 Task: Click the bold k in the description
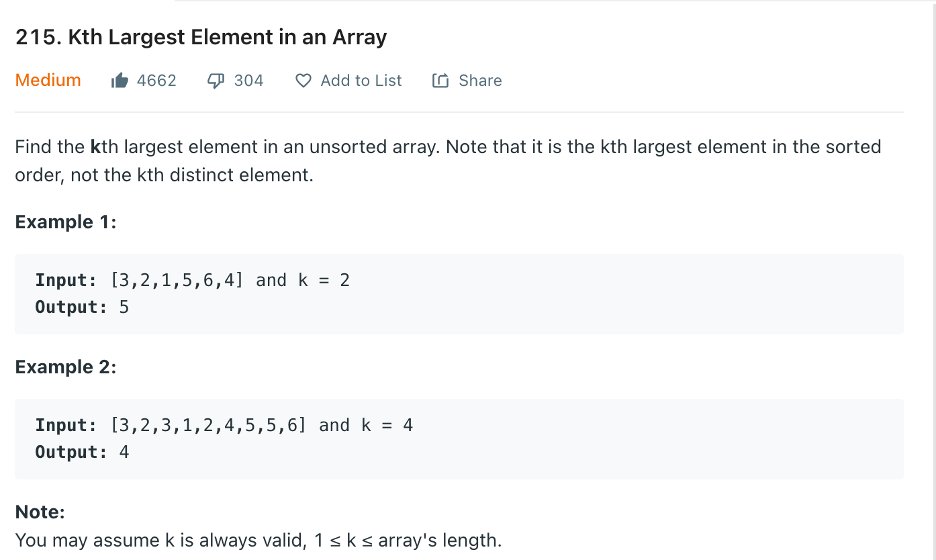pos(95,147)
